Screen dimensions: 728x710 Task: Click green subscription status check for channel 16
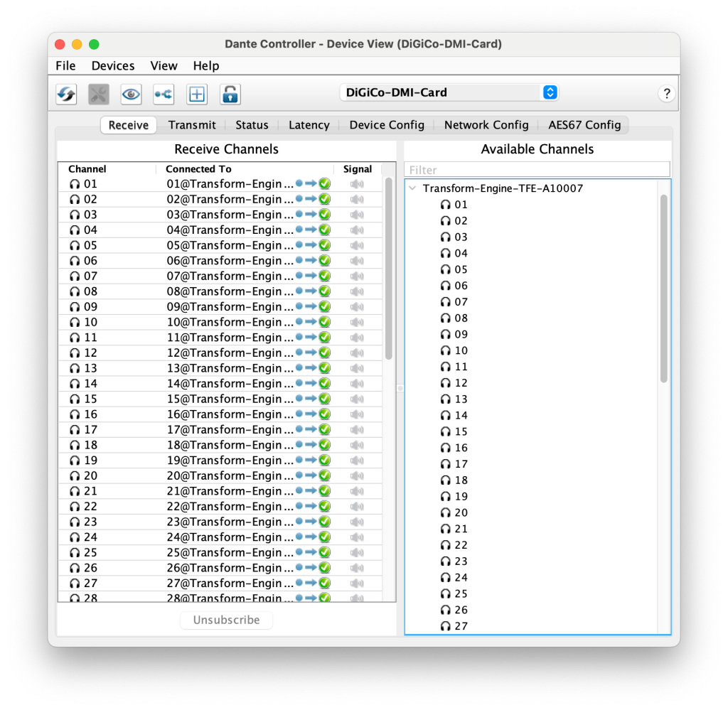pos(324,414)
